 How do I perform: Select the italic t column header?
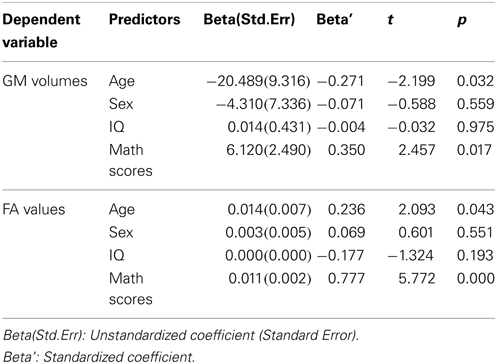click(390, 20)
